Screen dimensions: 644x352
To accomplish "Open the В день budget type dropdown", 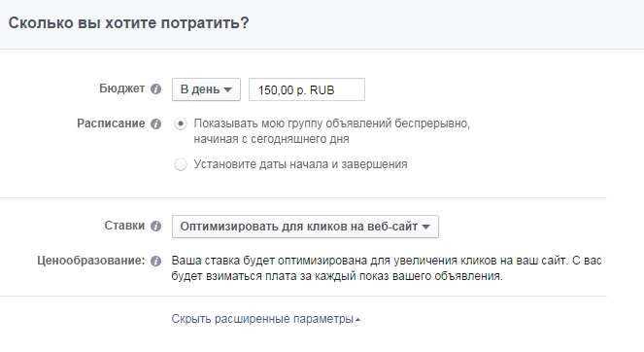I will click(x=206, y=89).
